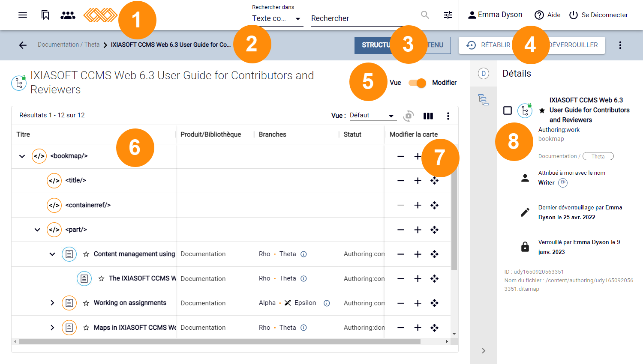Collapse the right side panel chevron

[484, 351]
